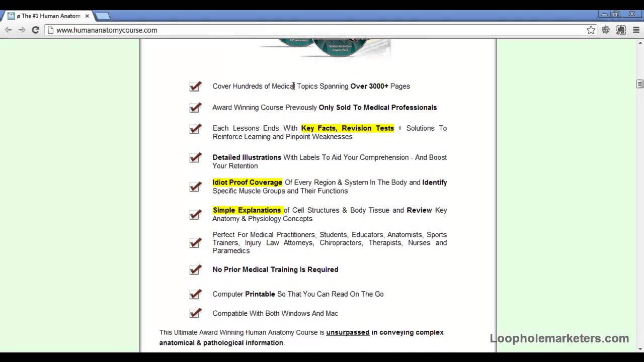Click the QR-style extension icon
This screenshot has height=362, width=644.
point(621,30)
